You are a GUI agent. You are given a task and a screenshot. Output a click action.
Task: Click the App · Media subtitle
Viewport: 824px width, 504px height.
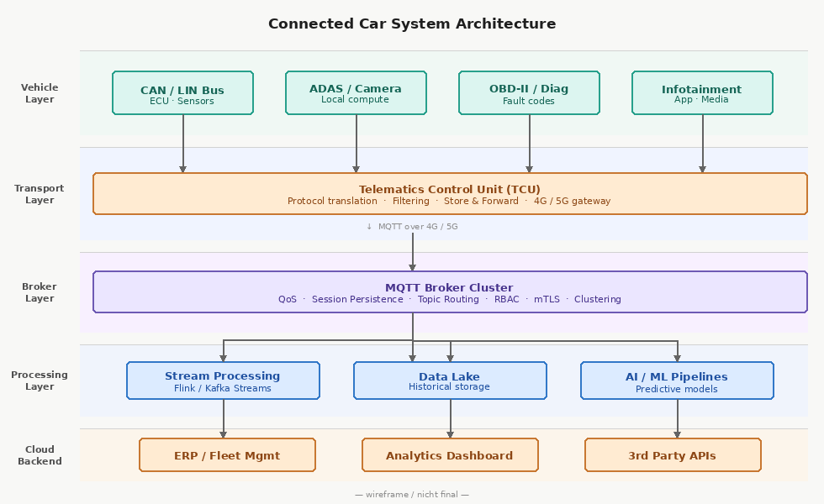pos(701,100)
